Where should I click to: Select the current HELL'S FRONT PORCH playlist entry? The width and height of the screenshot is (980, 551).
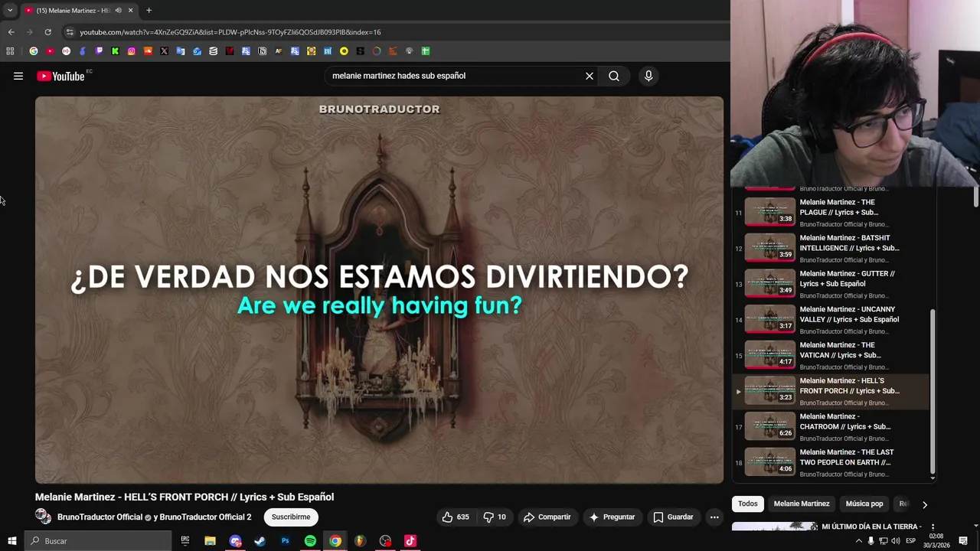[x=831, y=391]
